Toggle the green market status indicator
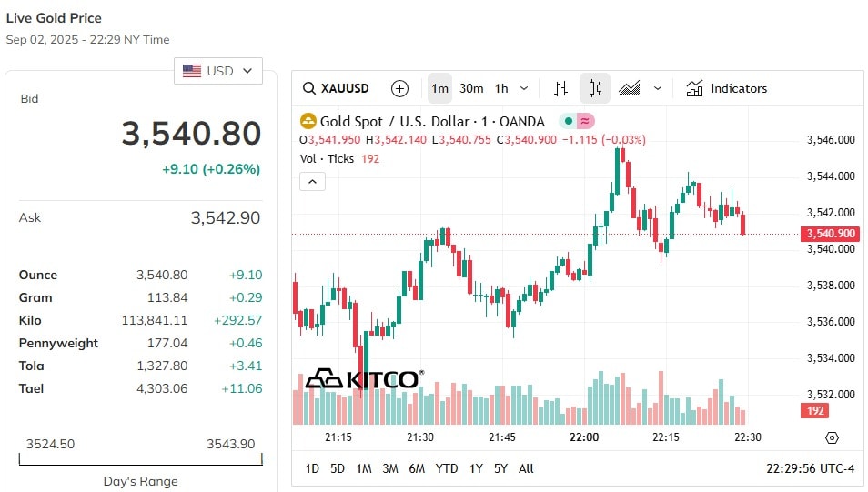The height and width of the screenshot is (492, 868). coord(568,121)
